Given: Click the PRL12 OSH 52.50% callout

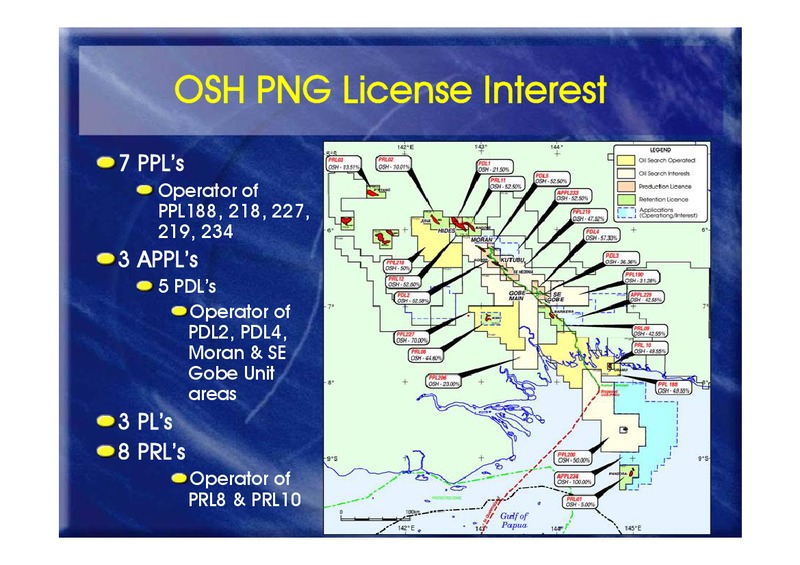Looking at the screenshot, I should [404, 282].
